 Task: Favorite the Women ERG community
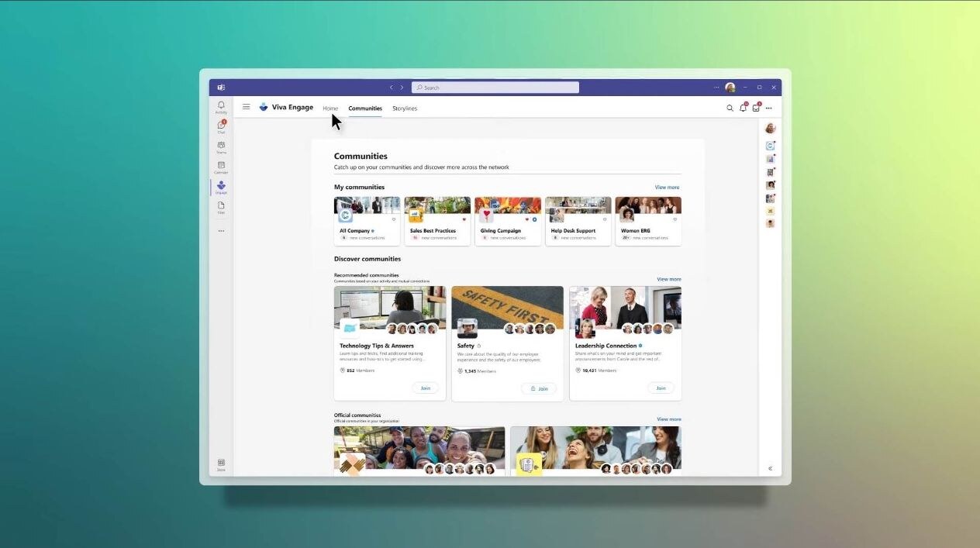pos(675,219)
